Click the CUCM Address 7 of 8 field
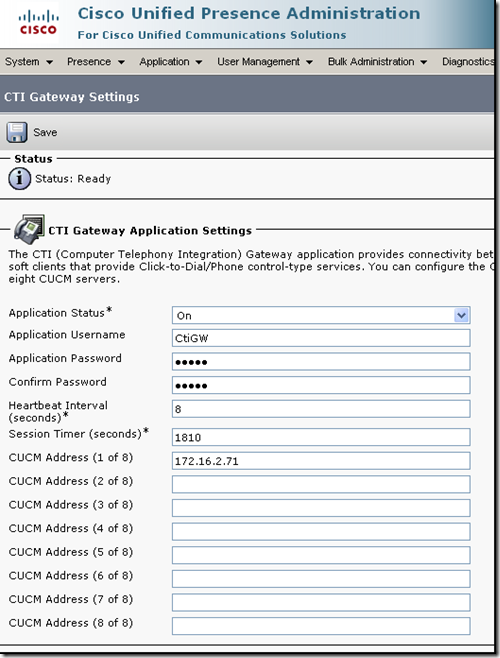 321,603
